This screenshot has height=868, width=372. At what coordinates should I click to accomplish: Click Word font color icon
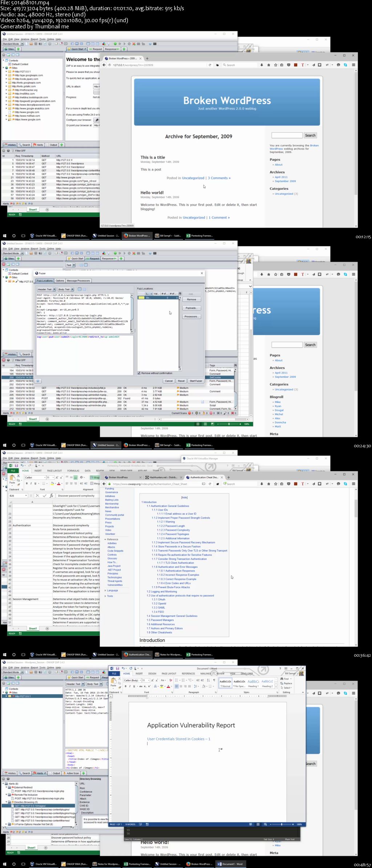168,686
